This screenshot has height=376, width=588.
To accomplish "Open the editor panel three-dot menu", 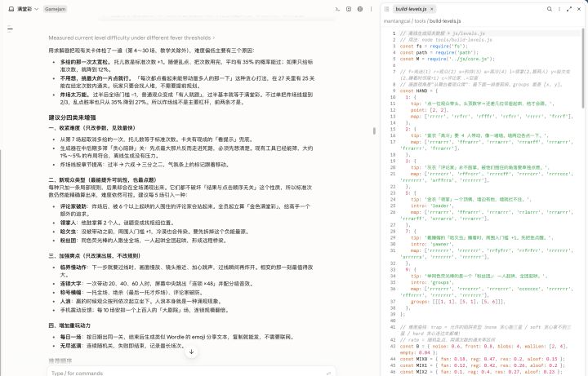I will (x=559, y=9).
